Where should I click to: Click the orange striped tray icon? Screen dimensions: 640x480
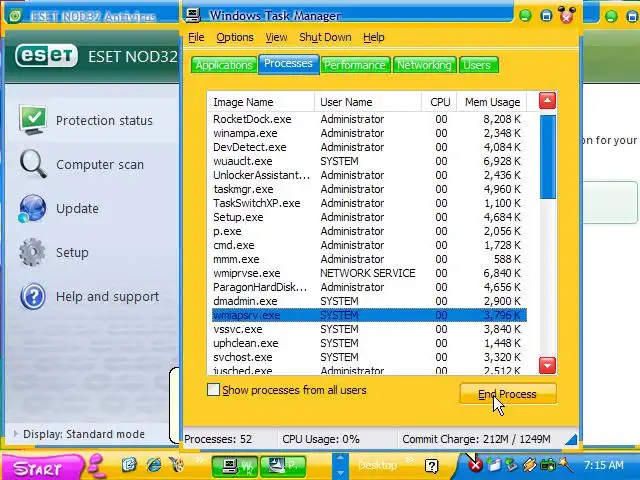[x=529, y=464]
